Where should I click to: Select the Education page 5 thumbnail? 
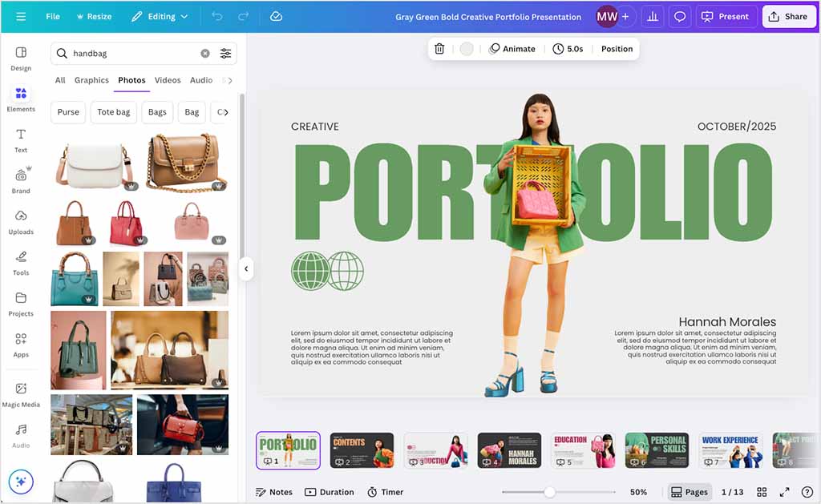click(x=584, y=450)
